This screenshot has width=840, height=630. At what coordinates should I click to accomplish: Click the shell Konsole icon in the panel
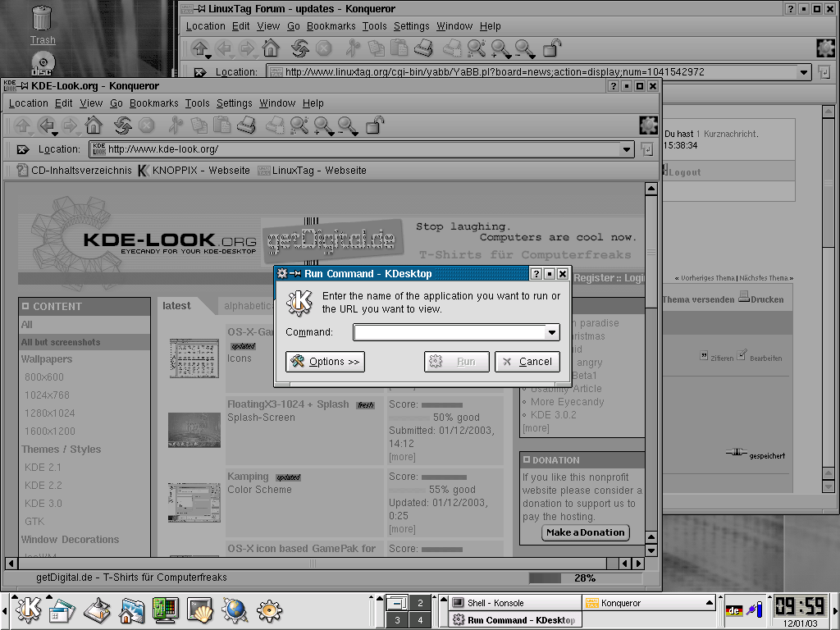(200, 610)
